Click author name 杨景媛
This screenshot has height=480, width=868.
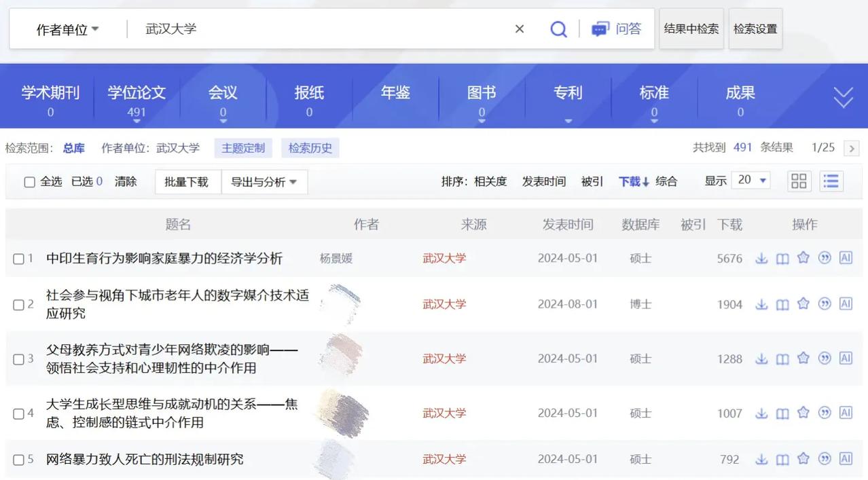point(336,259)
